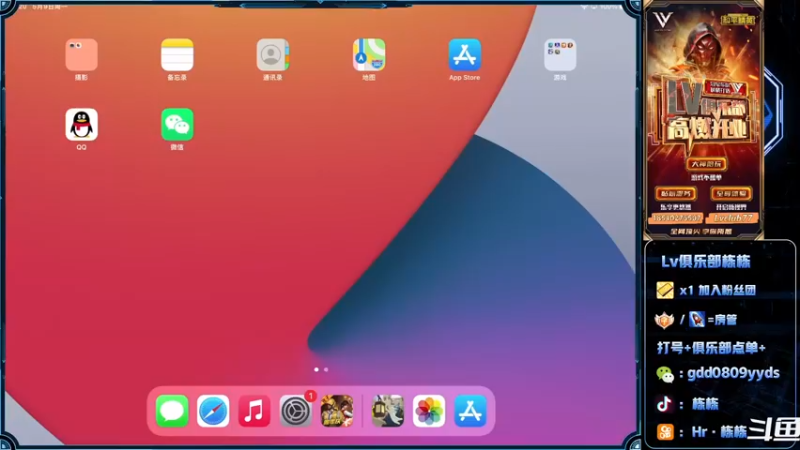Click the Kuaishou orange icon in panel

coord(665,432)
